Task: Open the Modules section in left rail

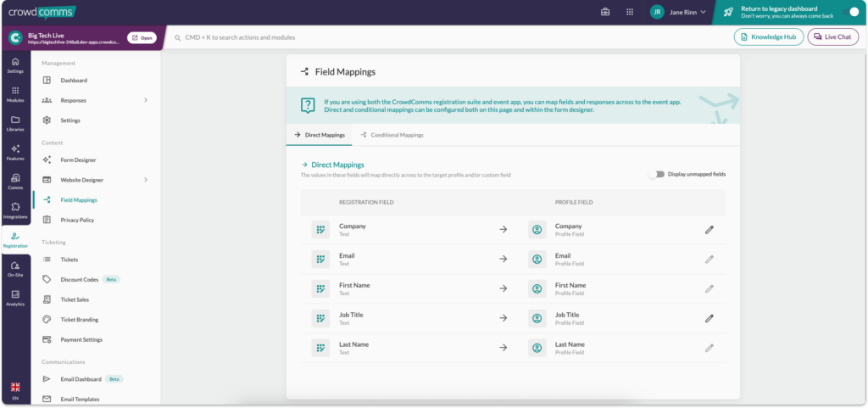Action: (x=15, y=94)
